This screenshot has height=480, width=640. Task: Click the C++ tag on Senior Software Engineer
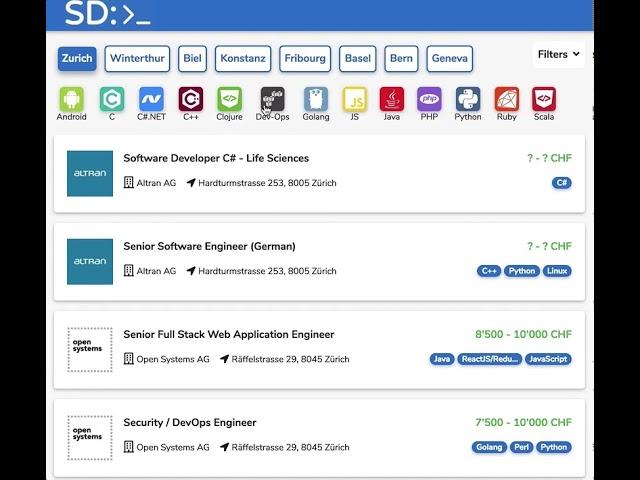(x=489, y=271)
